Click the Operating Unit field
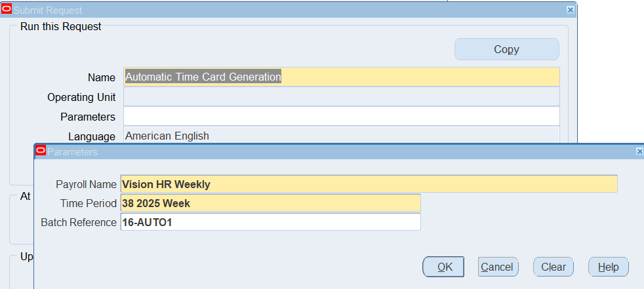This screenshot has width=644, height=289. click(x=341, y=97)
